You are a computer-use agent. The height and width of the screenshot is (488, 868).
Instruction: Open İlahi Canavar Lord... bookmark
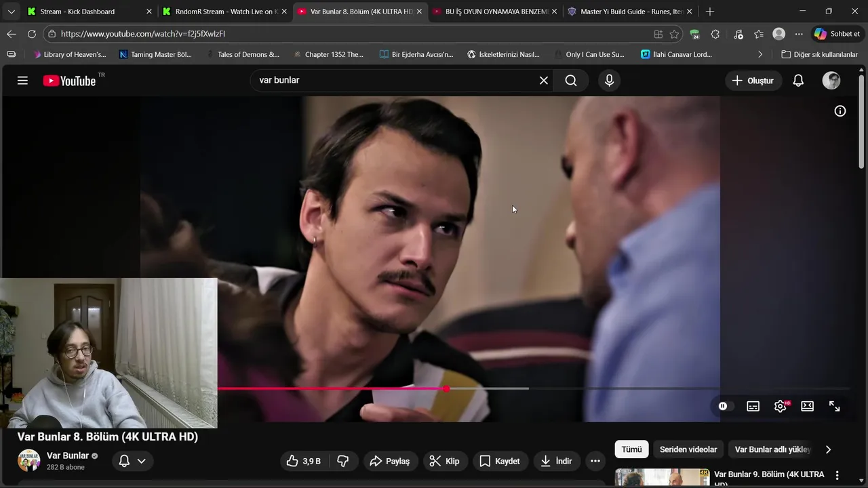coord(676,54)
